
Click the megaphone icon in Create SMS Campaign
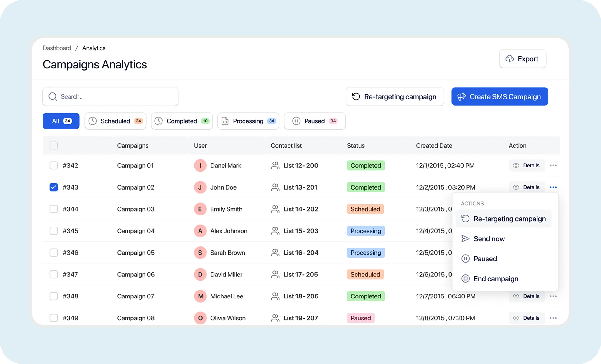461,96
